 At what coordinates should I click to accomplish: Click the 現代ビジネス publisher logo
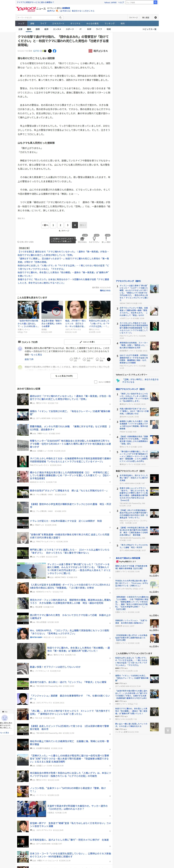pos(98,51)
